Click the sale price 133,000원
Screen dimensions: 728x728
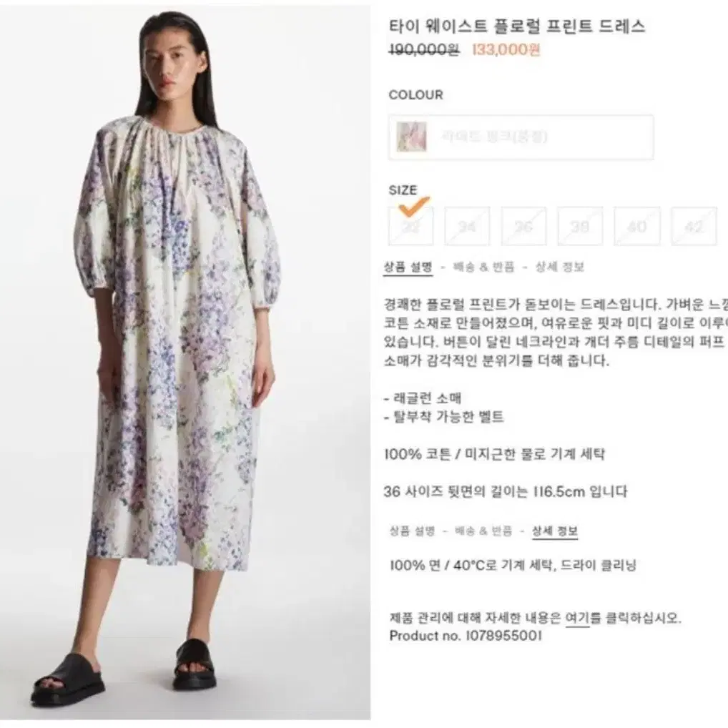click(506, 49)
